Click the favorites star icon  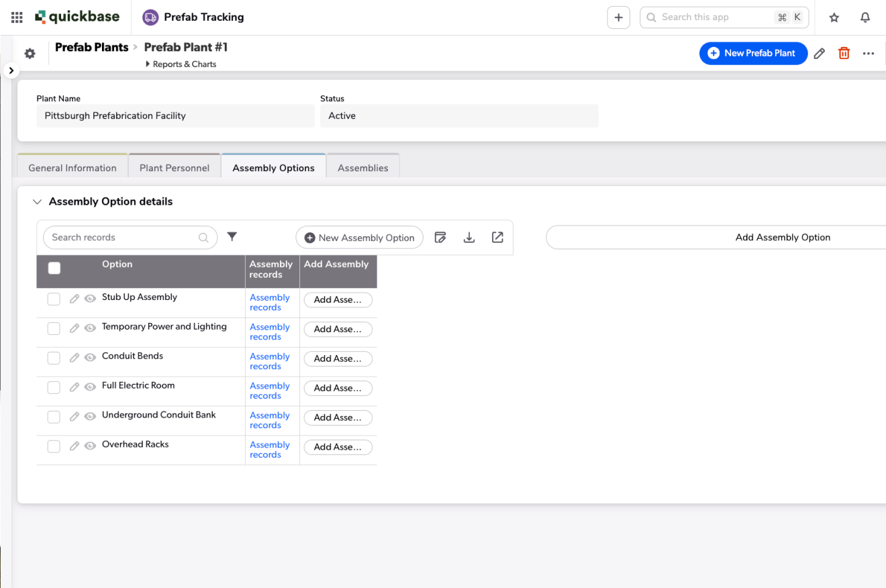834,17
